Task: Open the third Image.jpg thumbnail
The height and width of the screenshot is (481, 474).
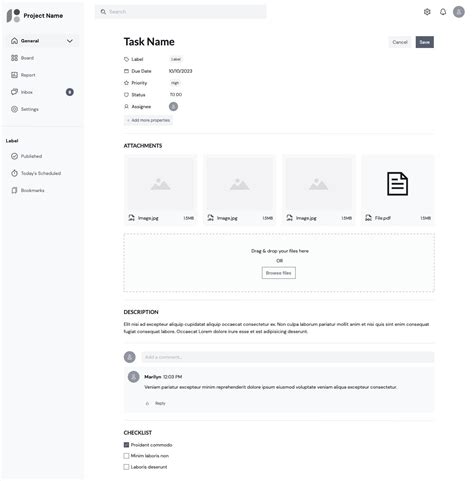Action: (318, 184)
